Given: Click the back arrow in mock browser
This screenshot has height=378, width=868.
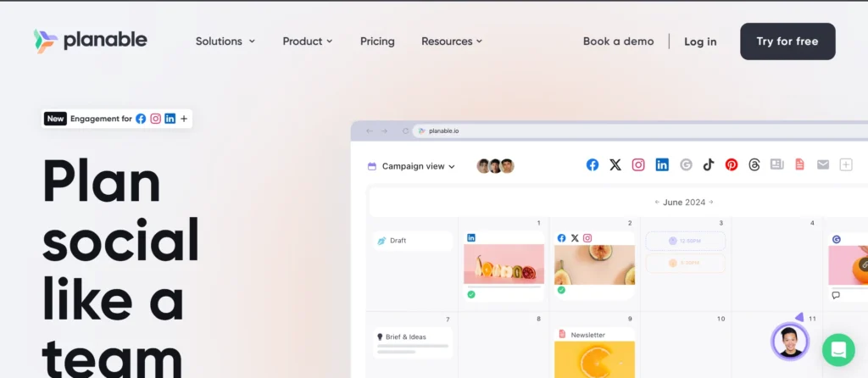Looking at the screenshot, I should pos(370,131).
